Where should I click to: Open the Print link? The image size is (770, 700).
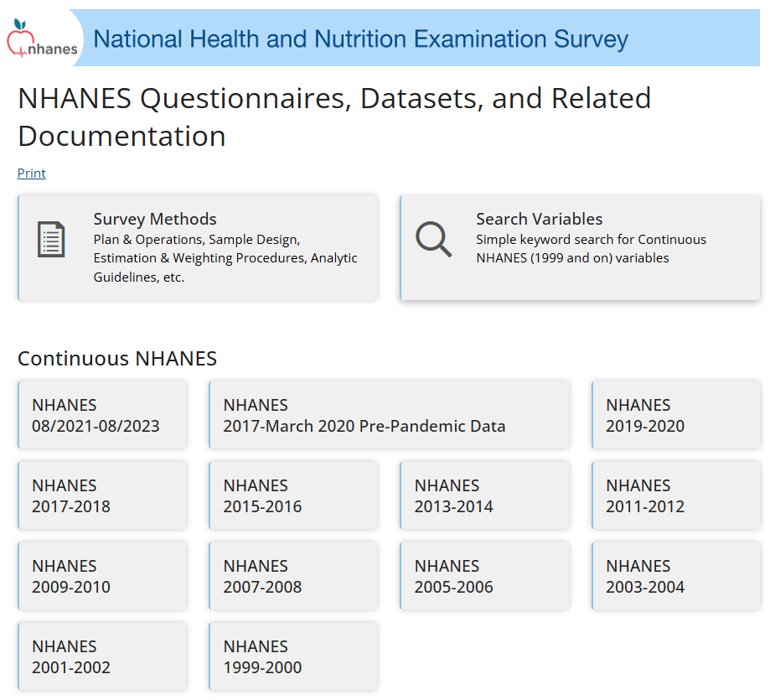32,174
